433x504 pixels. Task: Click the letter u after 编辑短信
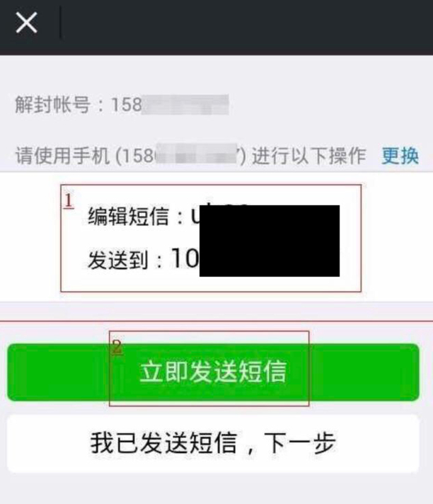point(195,217)
